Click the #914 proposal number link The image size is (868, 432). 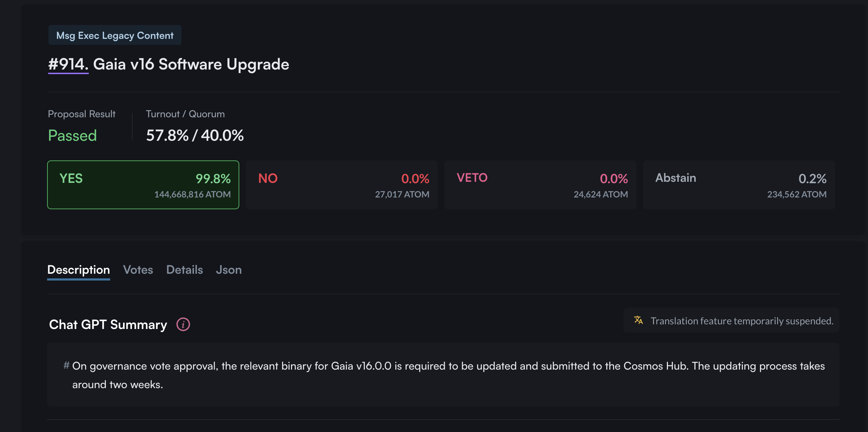click(x=68, y=65)
